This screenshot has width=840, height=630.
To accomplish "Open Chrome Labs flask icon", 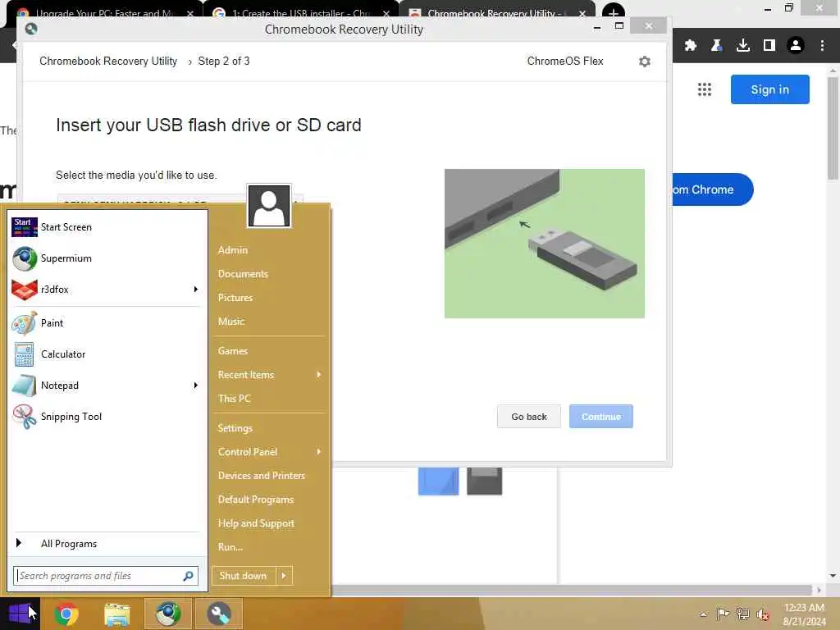I will coord(716,46).
